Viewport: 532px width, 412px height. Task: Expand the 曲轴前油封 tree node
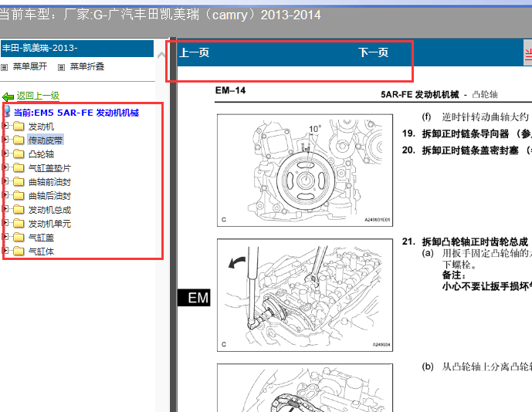(x=5, y=181)
